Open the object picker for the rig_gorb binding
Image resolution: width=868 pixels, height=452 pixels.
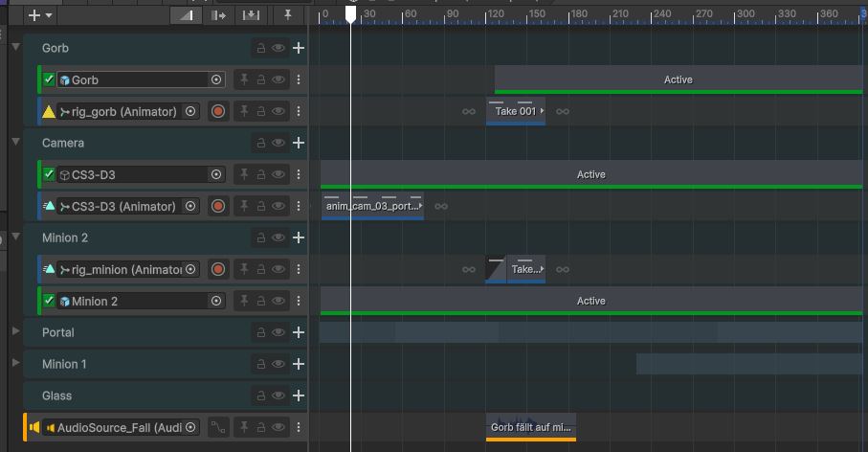point(190,111)
